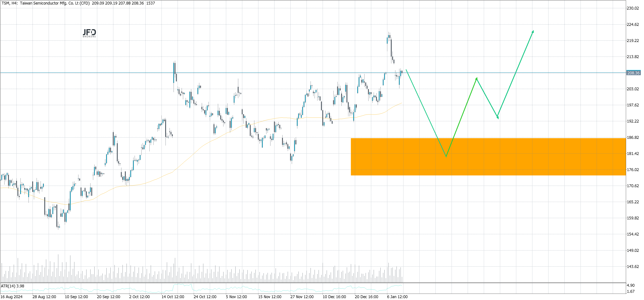644x300 pixels.
Task: Click the JFD Brokers logo
Action: tap(89, 33)
